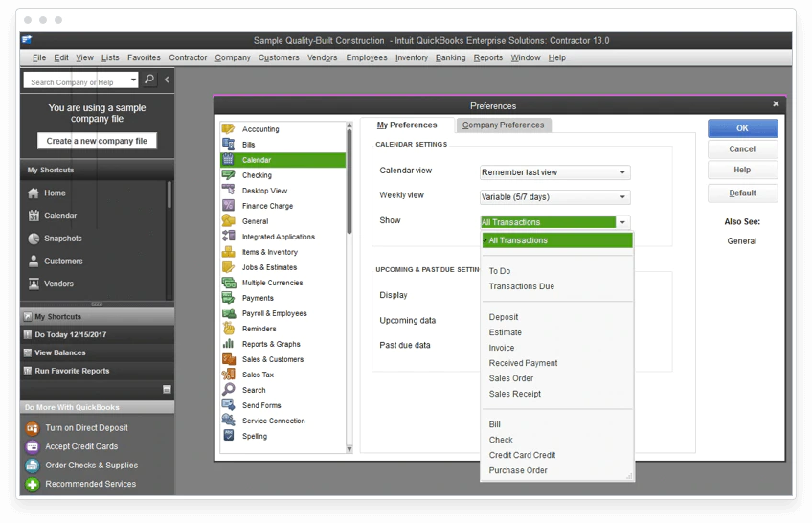Close the Preferences dialog

(x=776, y=104)
